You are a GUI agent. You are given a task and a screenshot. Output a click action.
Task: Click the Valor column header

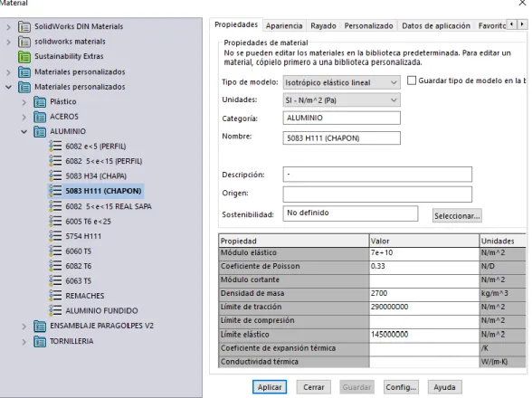424,241
